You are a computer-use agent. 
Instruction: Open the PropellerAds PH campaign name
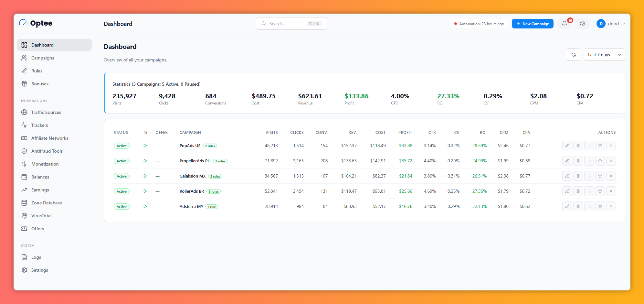click(195, 161)
